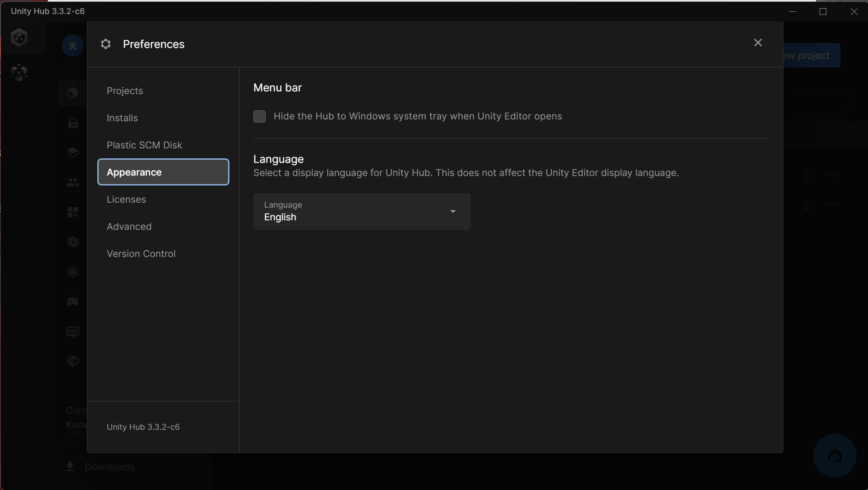Screen dimensions: 868x490
Task: Select the Appearance preferences tab
Action: 163,172
